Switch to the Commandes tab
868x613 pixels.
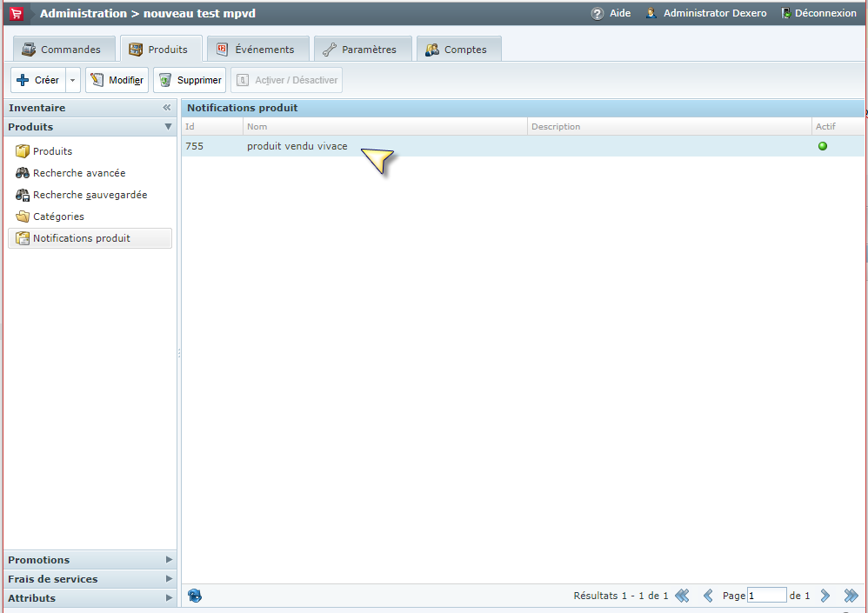click(x=63, y=50)
